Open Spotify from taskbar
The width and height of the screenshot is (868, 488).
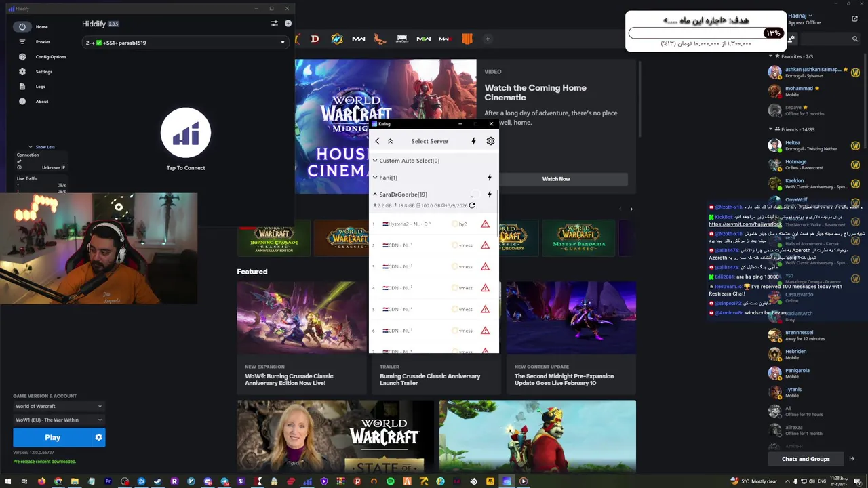(x=391, y=481)
